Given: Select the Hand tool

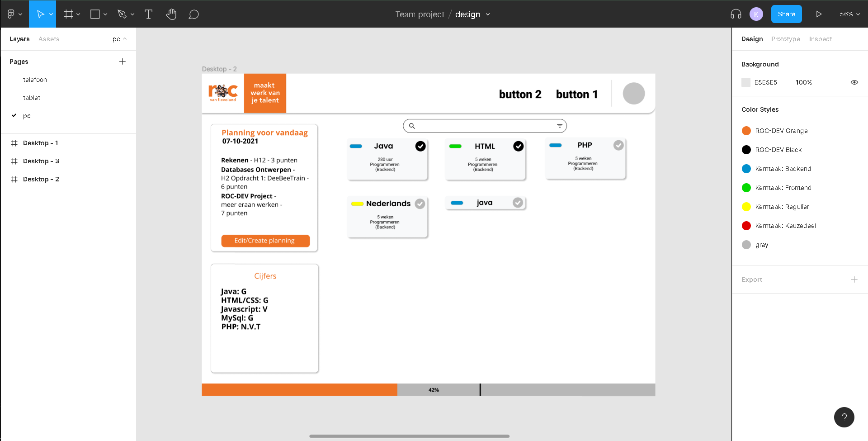Looking at the screenshot, I should pos(171,14).
